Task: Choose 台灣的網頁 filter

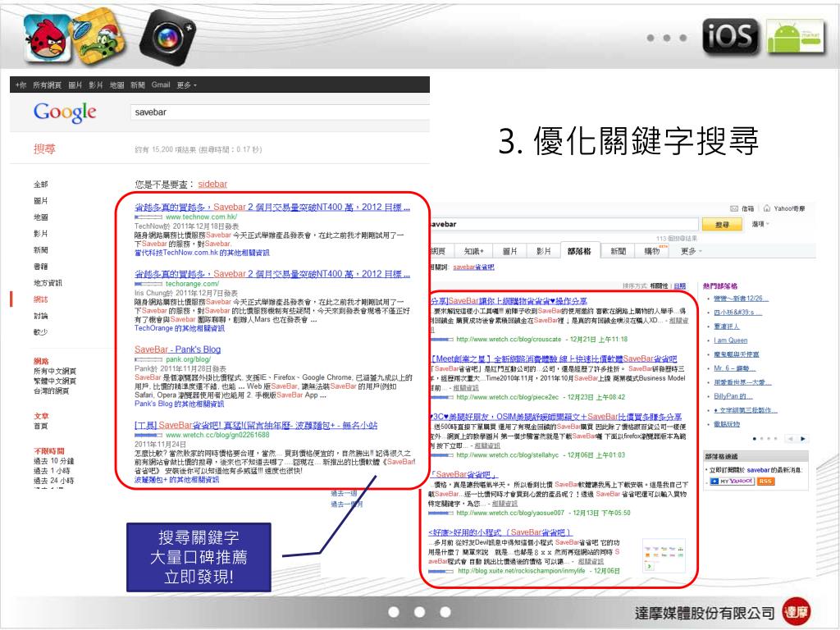Action: [52, 391]
